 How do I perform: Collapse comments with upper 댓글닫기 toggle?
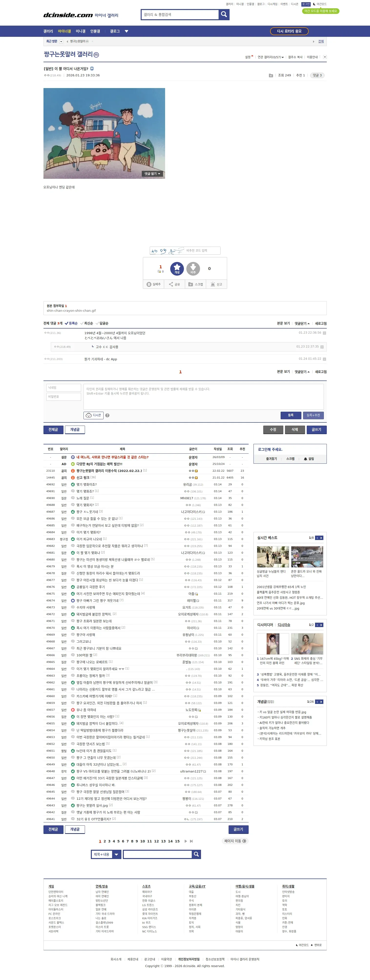pos(302,323)
